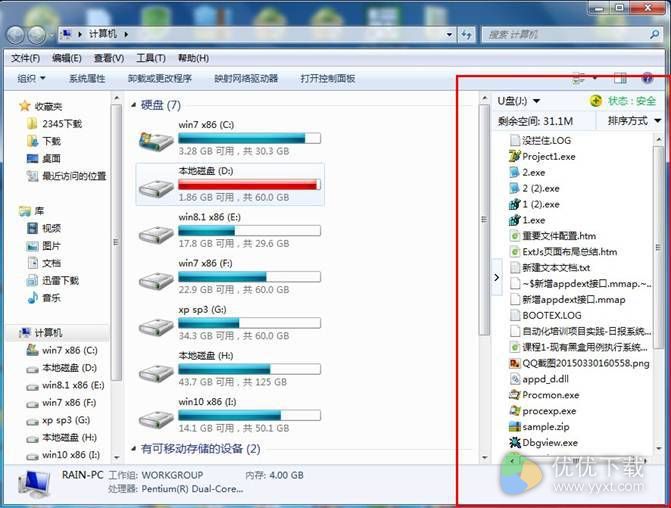The width and height of the screenshot is (671, 508).
Task: Select 1.exe file icon
Action: tap(514, 220)
